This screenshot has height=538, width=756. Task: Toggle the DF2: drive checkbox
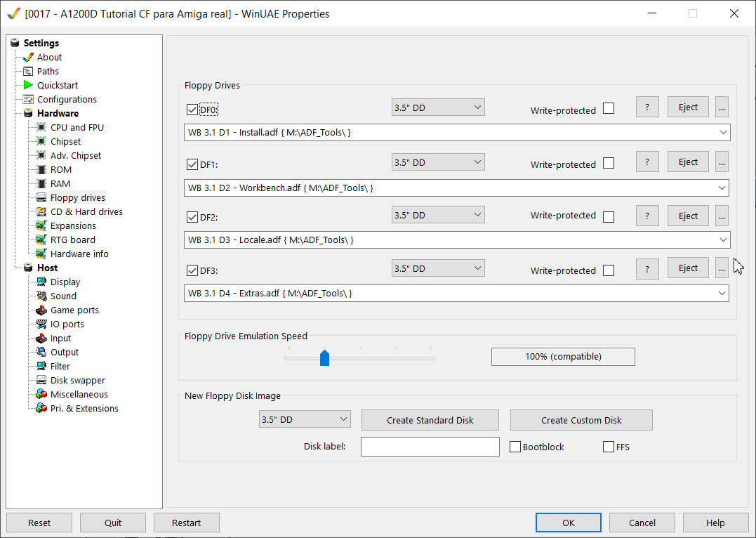coord(192,217)
